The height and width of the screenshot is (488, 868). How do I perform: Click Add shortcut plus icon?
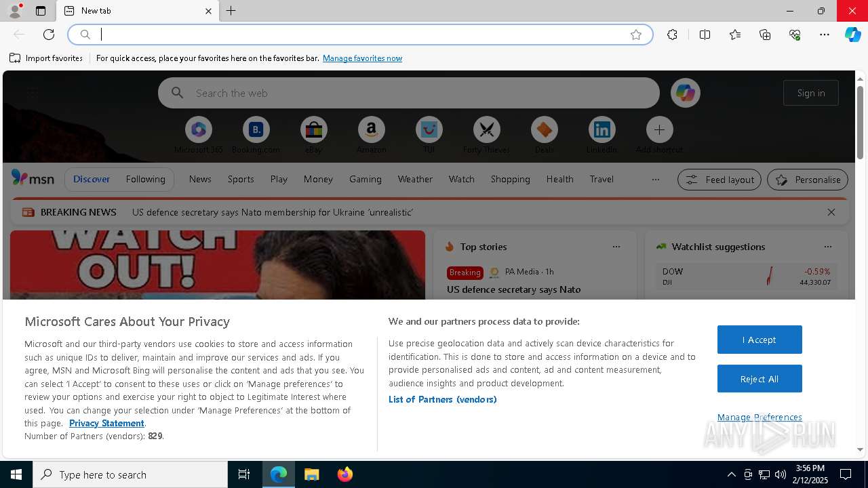coord(659,129)
